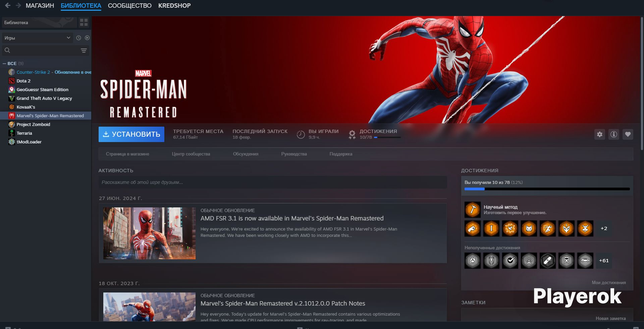
Task: Open game settings gear icon
Action: coord(600,134)
